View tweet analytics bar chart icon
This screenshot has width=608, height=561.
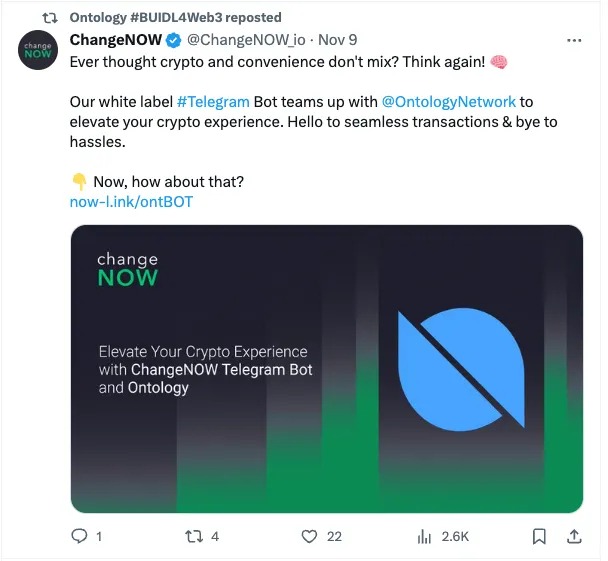(424, 537)
